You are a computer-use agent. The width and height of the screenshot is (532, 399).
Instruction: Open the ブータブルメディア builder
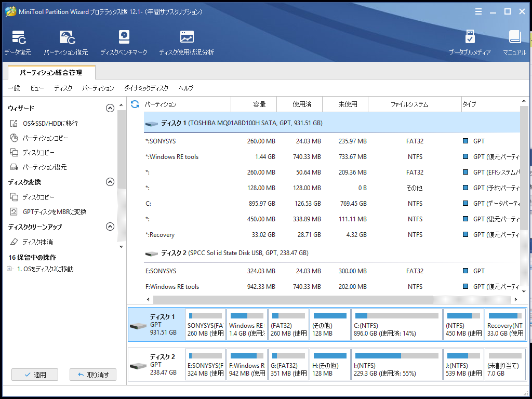tap(470, 43)
